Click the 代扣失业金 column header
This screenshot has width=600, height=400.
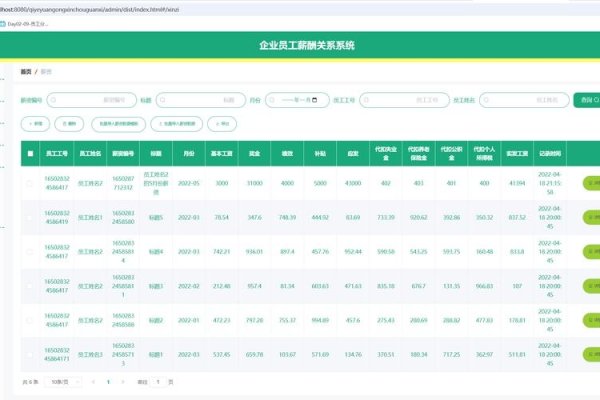386,153
